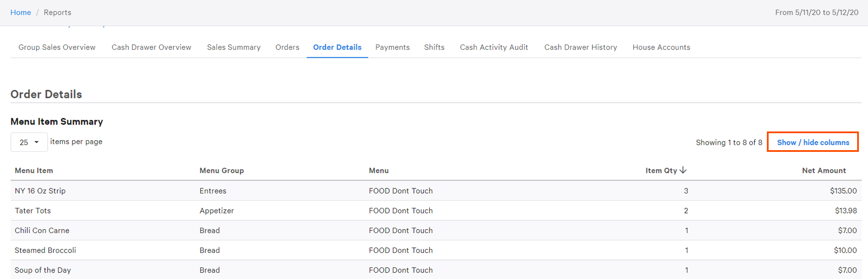This screenshot has width=868, height=279.
Task: Switch to the Shifts tab
Action: (x=434, y=47)
